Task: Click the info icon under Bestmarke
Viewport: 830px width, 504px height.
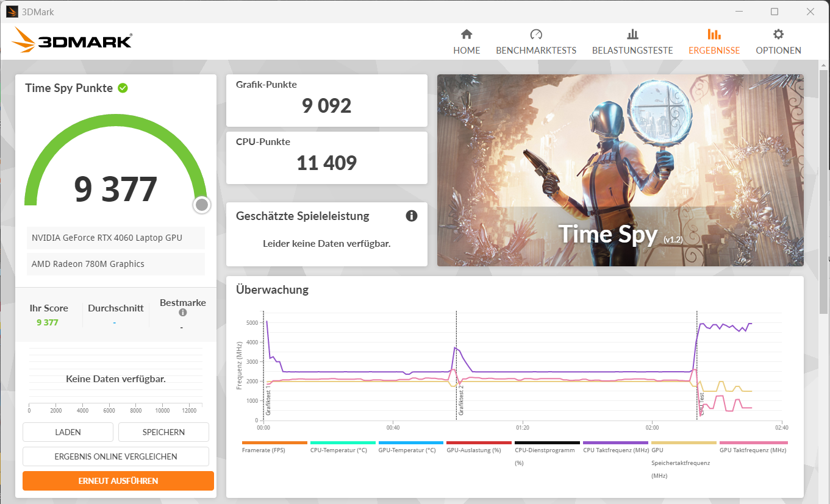Action: coord(182,313)
